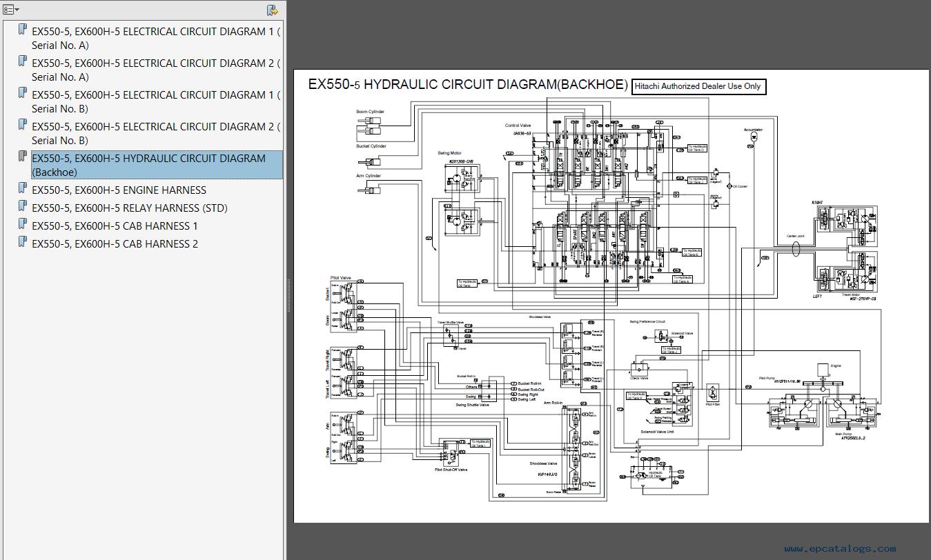Open the bookmark options dropdown menu
The image size is (931, 560).
pyautogui.click(x=11, y=10)
